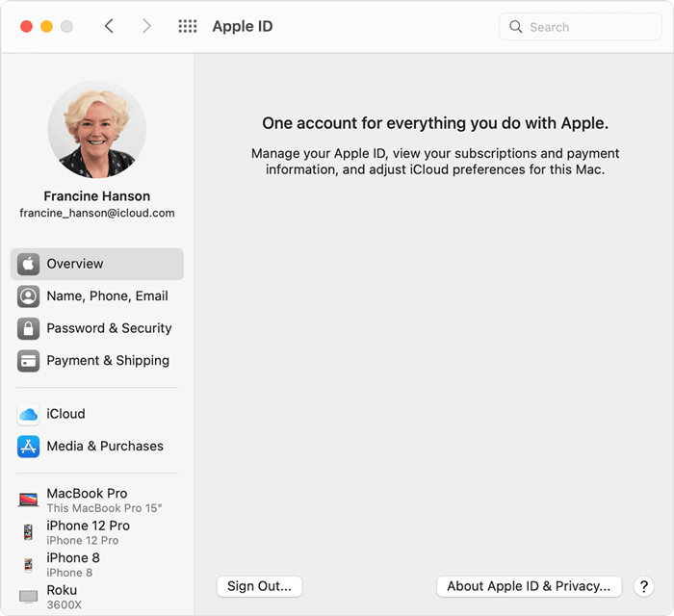Select MacBook Pro device name
This screenshot has height=616, width=674.
[x=87, y=493]
